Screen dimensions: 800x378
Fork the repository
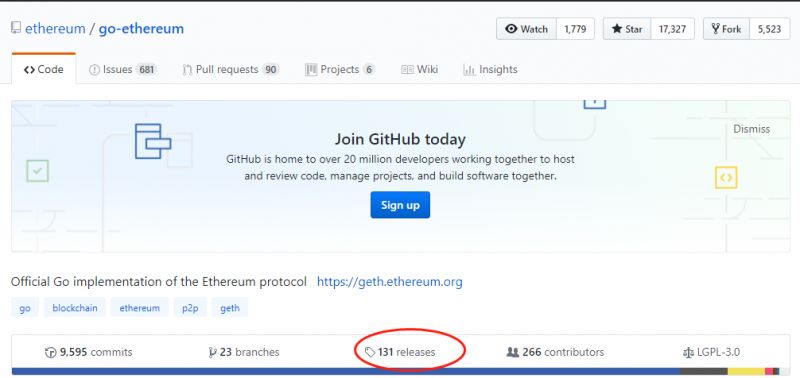(x=726, y=29)
